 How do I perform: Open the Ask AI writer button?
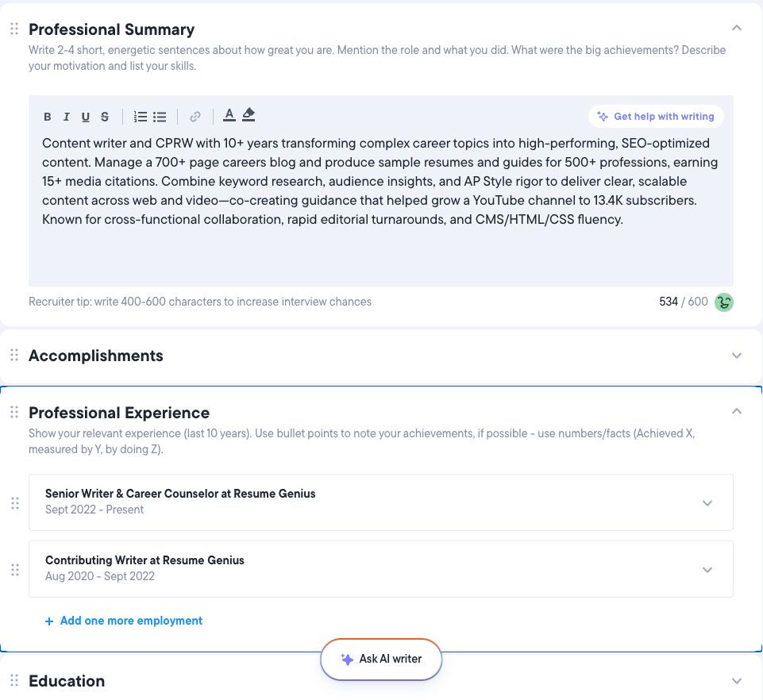pyautogui.click(x=381, y=659)
